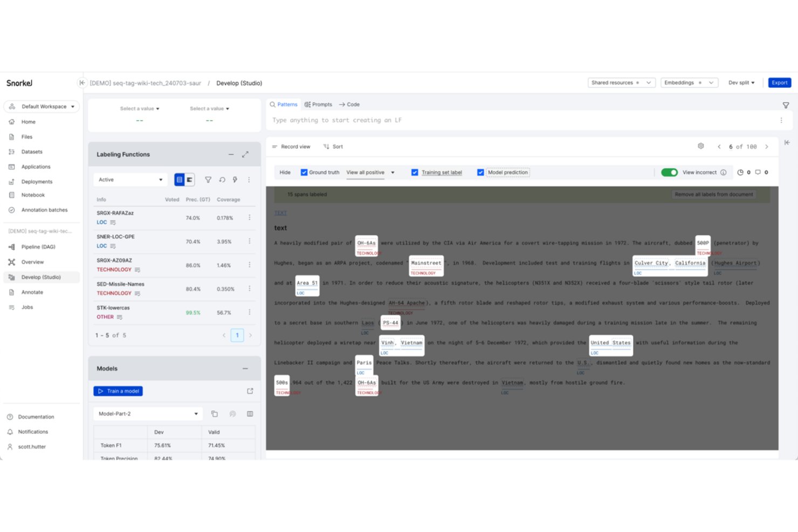Open Annotate in the sidebar
The width and height of the screenshot is (798, 532).
[32, 292]
